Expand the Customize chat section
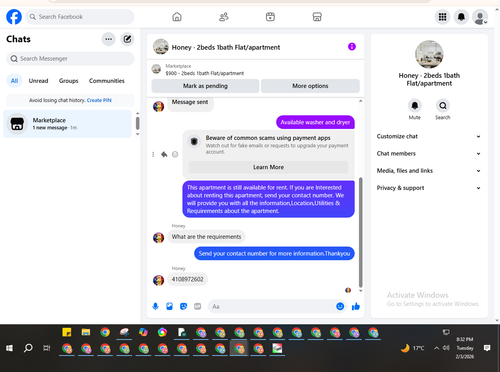This screenshot has width=500, height=372. [429, 136]
